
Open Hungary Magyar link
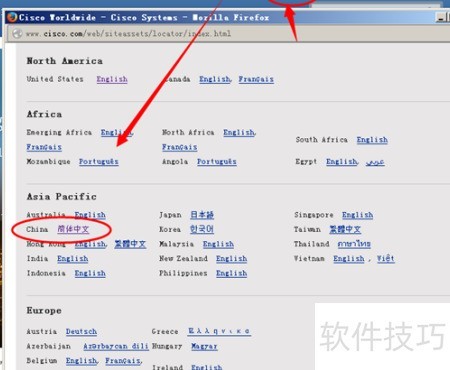pos(204,346)
